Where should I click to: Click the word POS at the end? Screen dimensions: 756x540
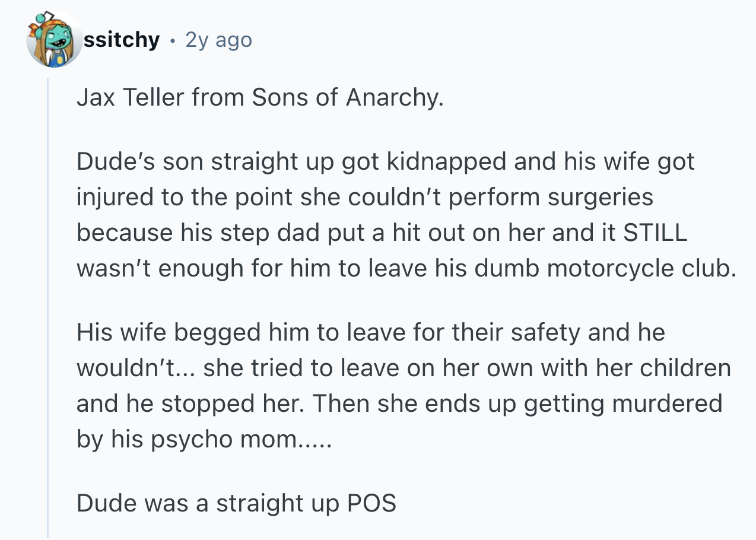click(371, 503)
